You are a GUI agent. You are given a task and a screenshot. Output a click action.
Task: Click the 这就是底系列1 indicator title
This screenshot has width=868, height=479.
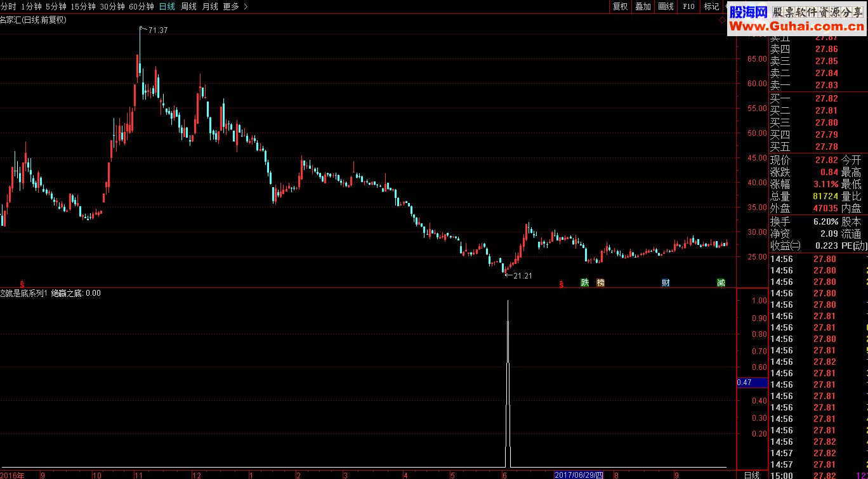tap(24, 293)
